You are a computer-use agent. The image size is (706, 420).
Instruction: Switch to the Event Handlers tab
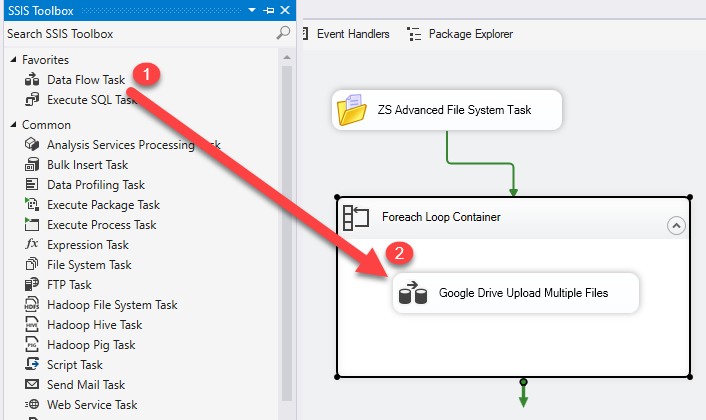click(x=344, y=34)
